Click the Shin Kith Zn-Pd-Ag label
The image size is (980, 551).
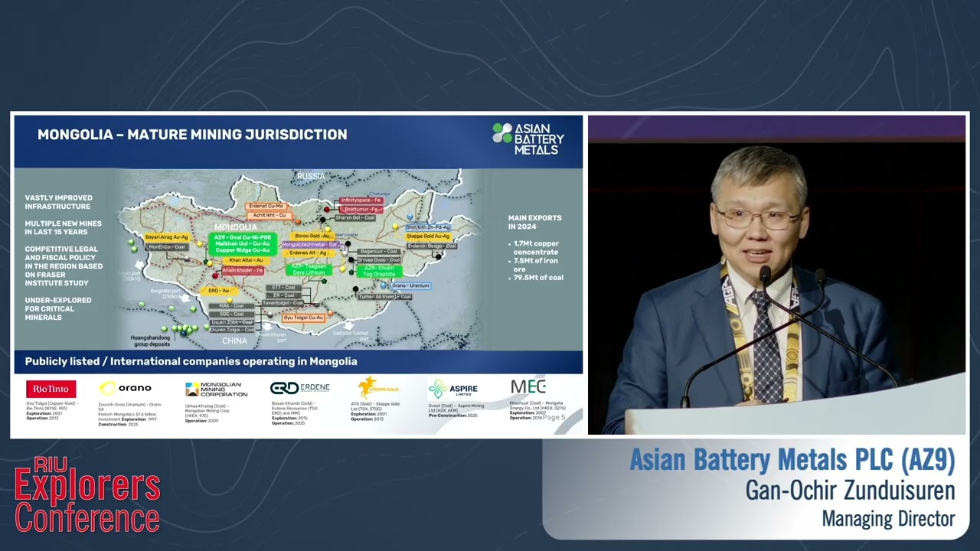[428, 227]
